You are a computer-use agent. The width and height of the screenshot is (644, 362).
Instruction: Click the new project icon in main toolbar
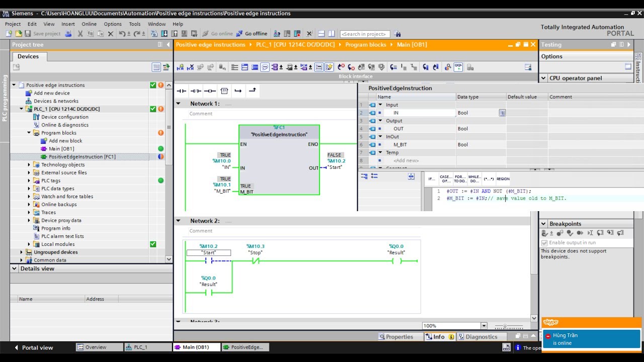pos(9,34)
